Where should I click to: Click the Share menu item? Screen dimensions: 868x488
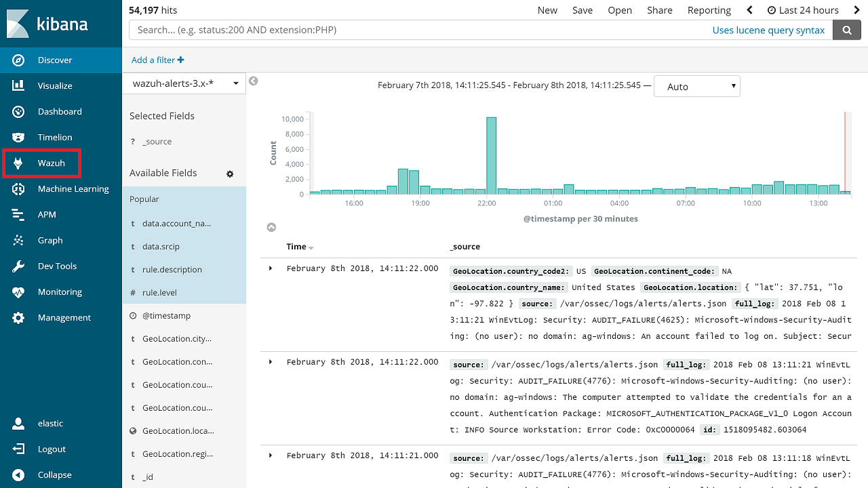pos(660,10)
